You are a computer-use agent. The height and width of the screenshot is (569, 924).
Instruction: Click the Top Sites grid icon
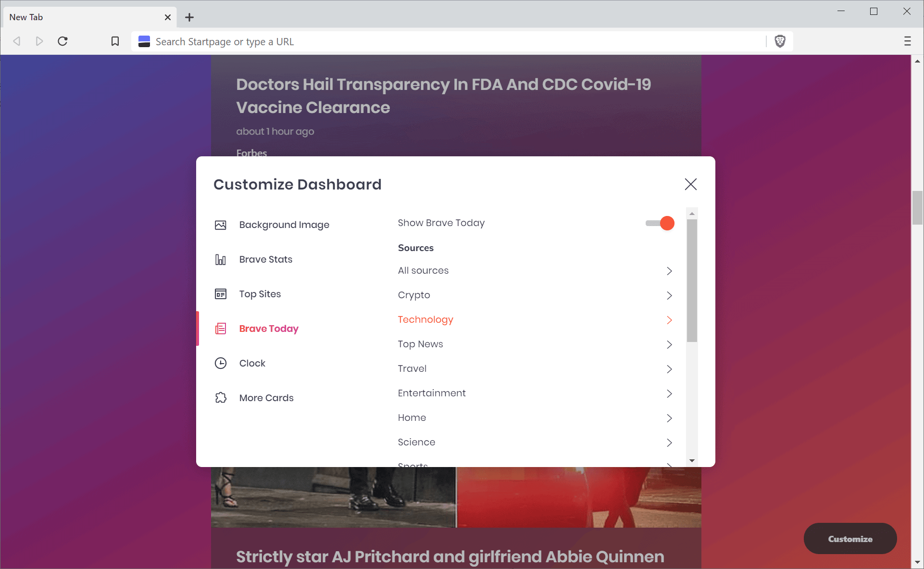(221, 294)
